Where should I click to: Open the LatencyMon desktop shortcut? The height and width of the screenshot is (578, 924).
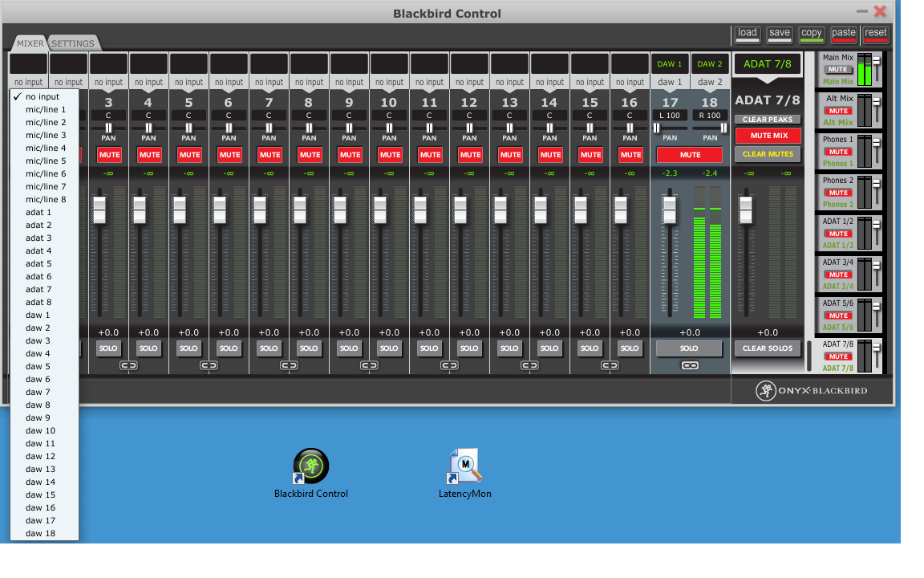tap(464, 473)
